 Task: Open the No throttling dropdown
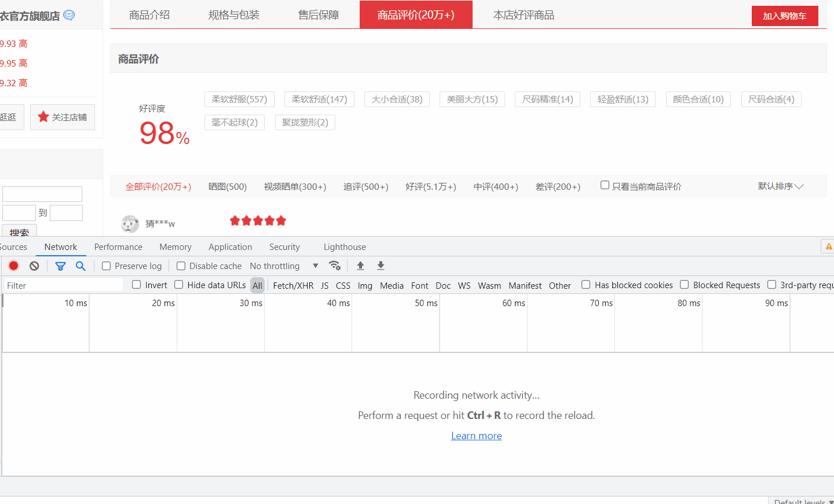pyautogui.click(x=284, y=266)
